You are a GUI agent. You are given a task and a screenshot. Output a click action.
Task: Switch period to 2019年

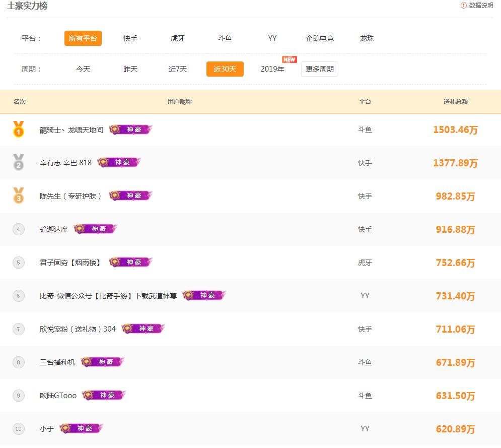272,69
